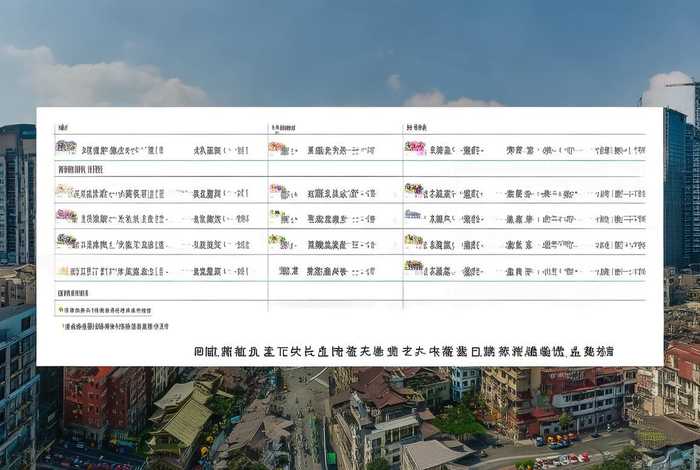Select the gray-purple thumbnail in left column's first row
This screenshot has width=700, height=470.
point(66,146)
